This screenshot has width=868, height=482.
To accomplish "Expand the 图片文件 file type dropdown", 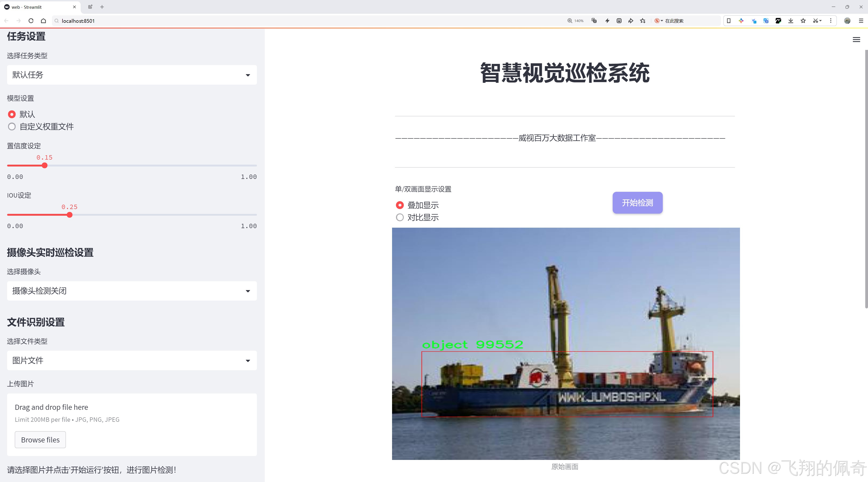I will coord(131,360).
